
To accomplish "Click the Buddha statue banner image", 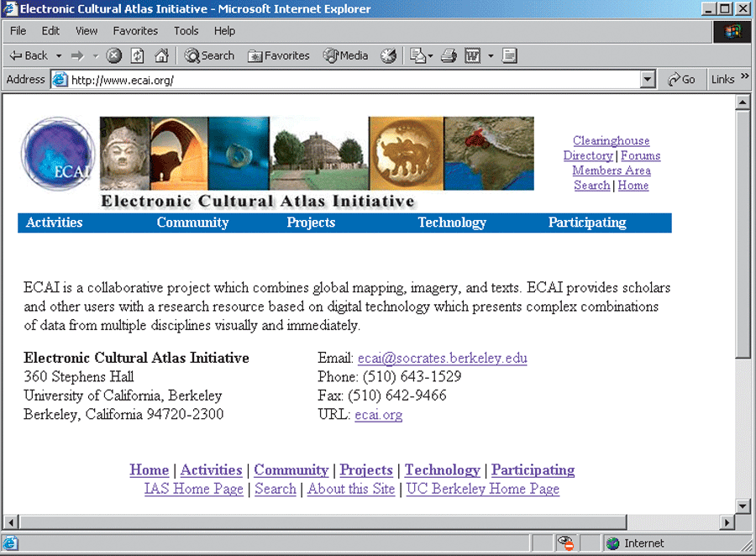I will pyautogui.click(x=125, y=154).
